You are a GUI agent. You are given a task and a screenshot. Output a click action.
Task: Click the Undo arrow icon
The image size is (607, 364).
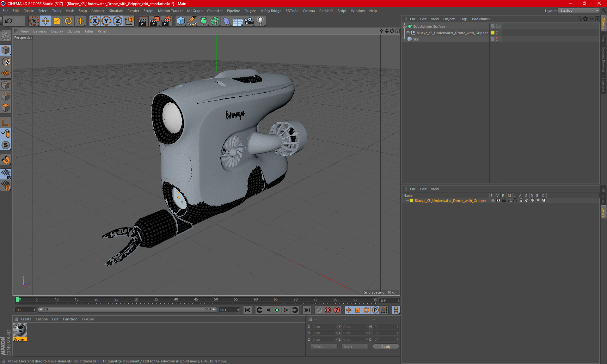coord(9,21)
